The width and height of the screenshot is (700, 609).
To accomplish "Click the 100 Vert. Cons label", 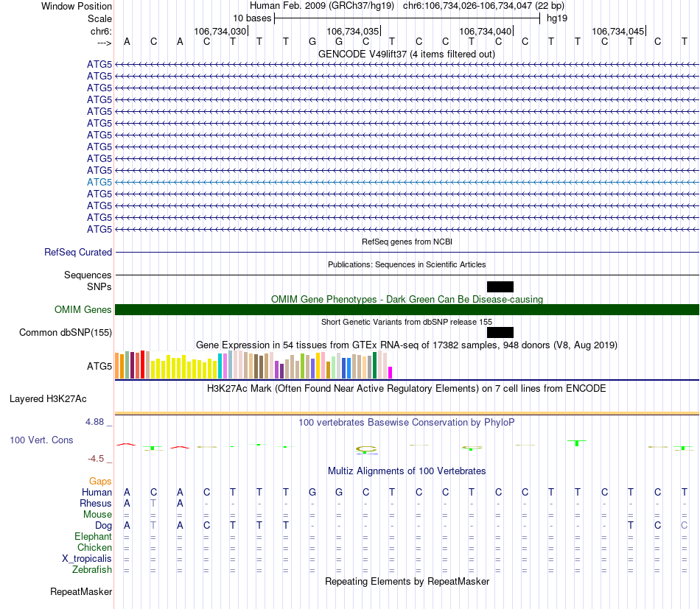I will (41, 440).
